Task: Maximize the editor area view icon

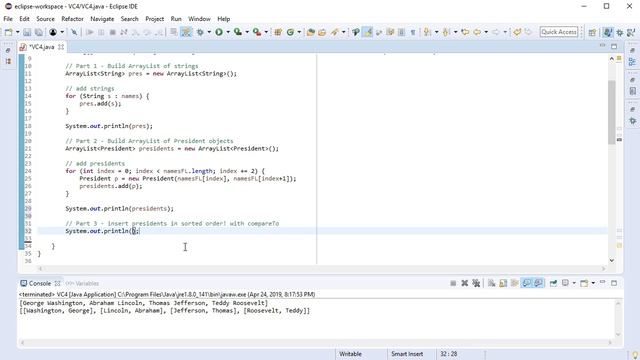Action: (614, 47)
